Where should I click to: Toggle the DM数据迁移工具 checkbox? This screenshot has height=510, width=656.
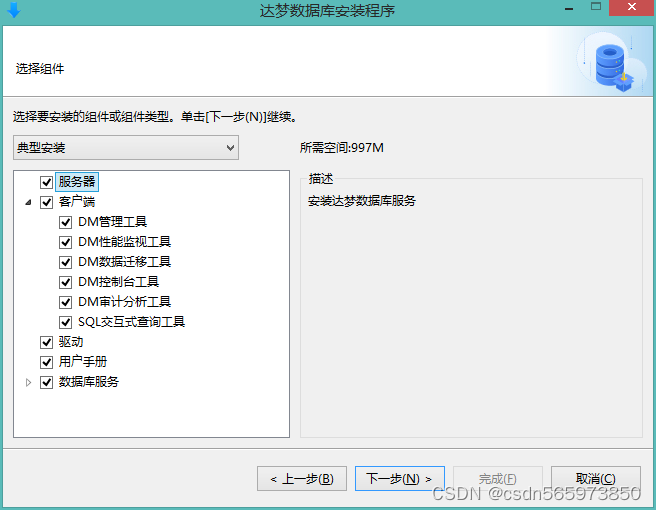coord(66,262)
